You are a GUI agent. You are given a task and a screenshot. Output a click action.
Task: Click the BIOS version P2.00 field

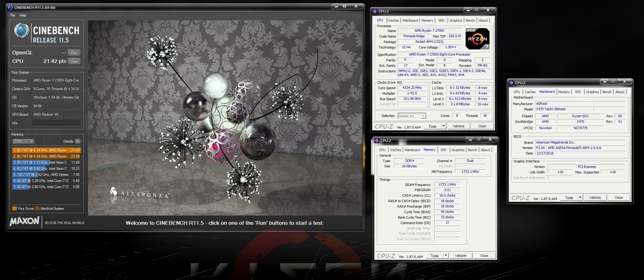[x=580, y=148]
